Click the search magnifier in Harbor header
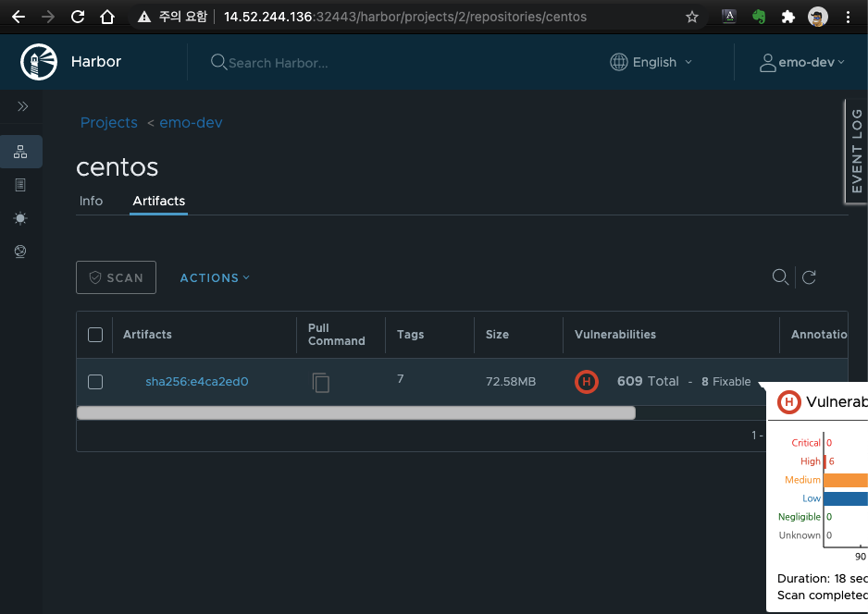The height and width of the screenshot is (614, 868). 218,62
